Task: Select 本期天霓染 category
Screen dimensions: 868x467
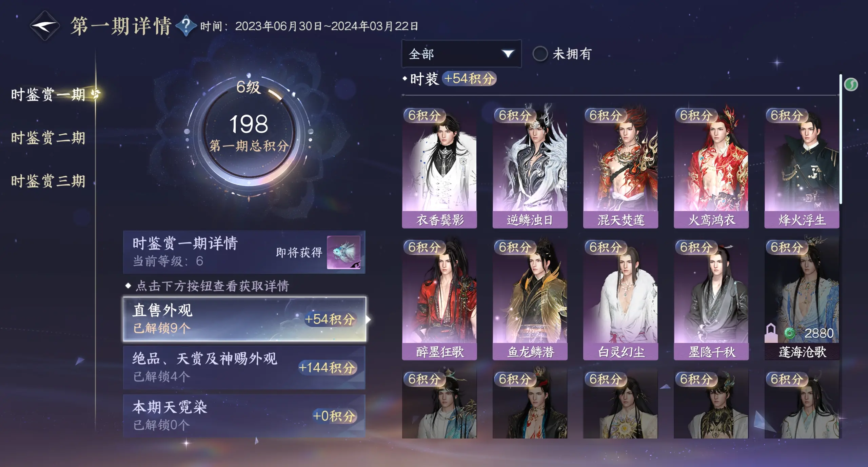Action: [x=244, y=416]
